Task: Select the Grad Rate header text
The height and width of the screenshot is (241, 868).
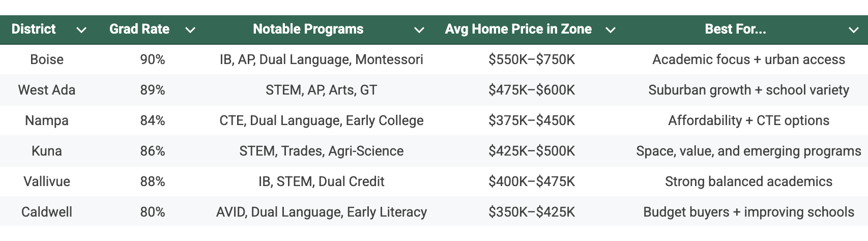Action: (x=139, y=29)
